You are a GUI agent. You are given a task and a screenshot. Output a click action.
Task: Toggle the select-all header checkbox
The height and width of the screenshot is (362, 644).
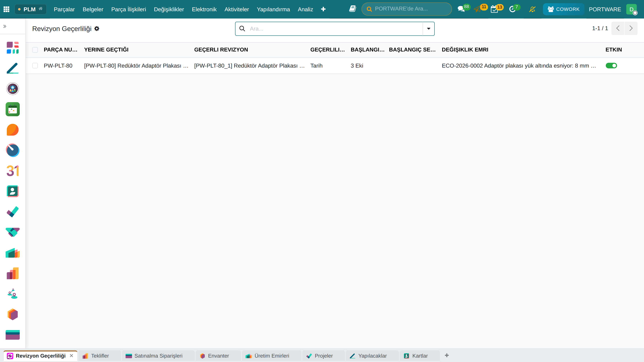35,50
